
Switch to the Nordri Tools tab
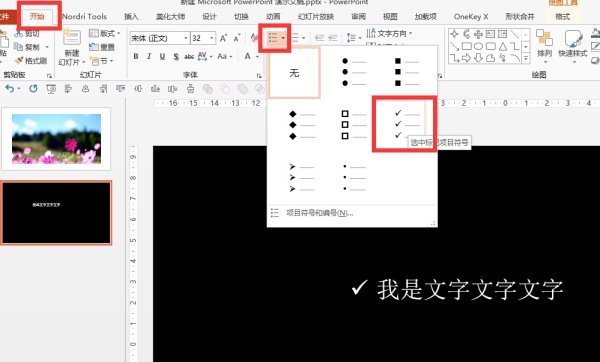coord(84,16)
